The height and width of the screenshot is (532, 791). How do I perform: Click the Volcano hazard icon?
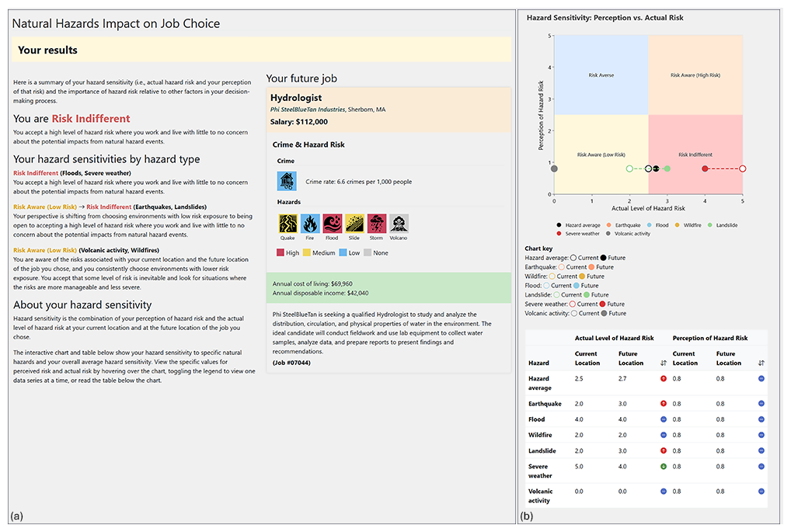[399, 224]
